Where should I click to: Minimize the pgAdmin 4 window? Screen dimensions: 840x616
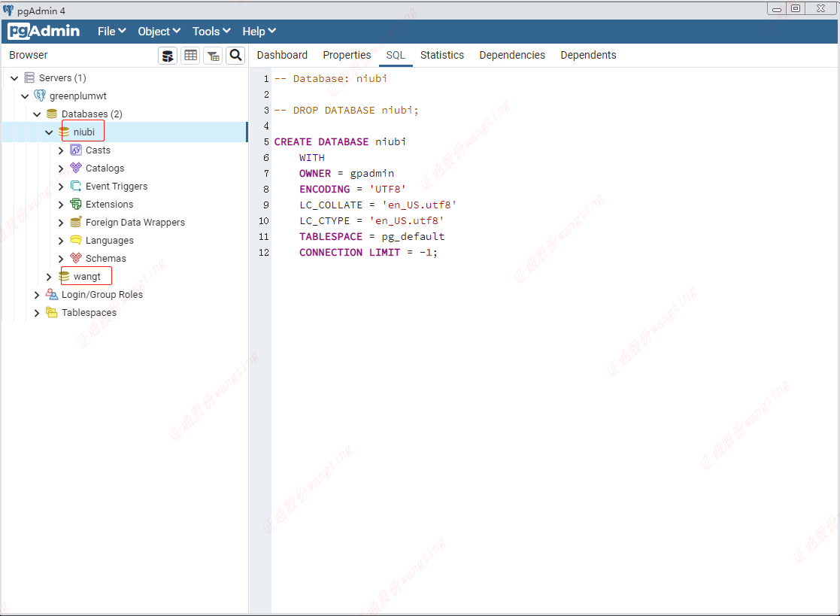777,8
